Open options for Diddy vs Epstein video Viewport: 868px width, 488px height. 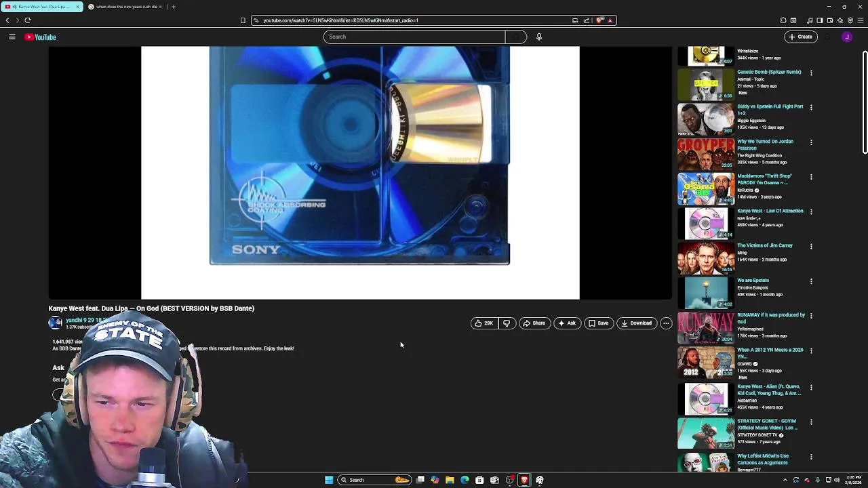(x=811, y=107)
